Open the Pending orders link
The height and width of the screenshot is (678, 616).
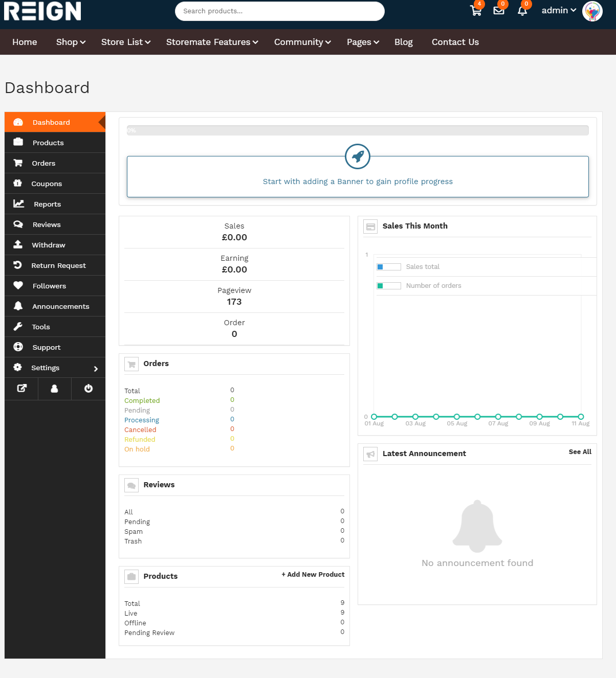point(137,411)
